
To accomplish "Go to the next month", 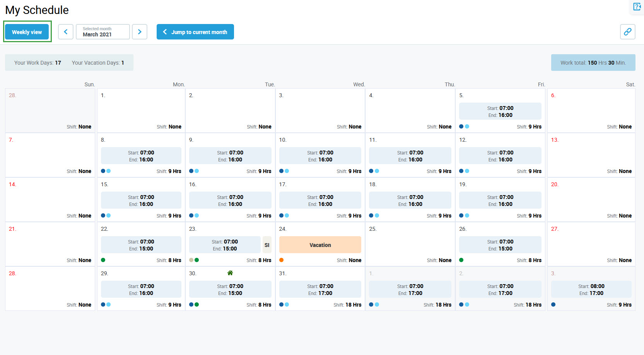I will 140,32.
